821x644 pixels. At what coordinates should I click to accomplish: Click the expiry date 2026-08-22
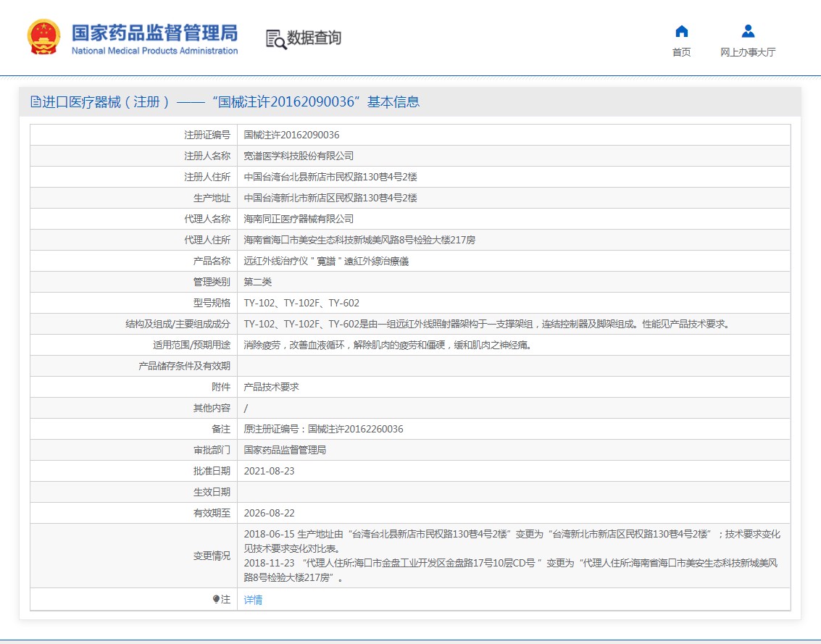(269, 513)
